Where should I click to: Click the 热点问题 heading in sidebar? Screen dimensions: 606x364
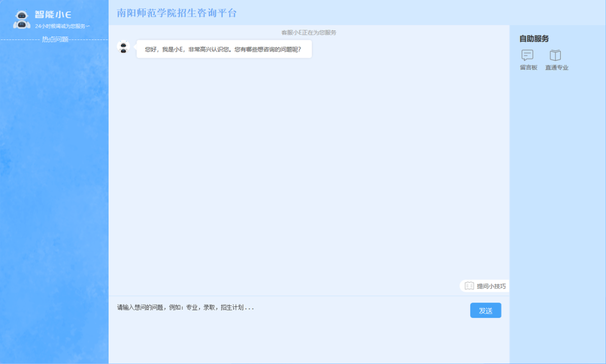click(55, 39)
